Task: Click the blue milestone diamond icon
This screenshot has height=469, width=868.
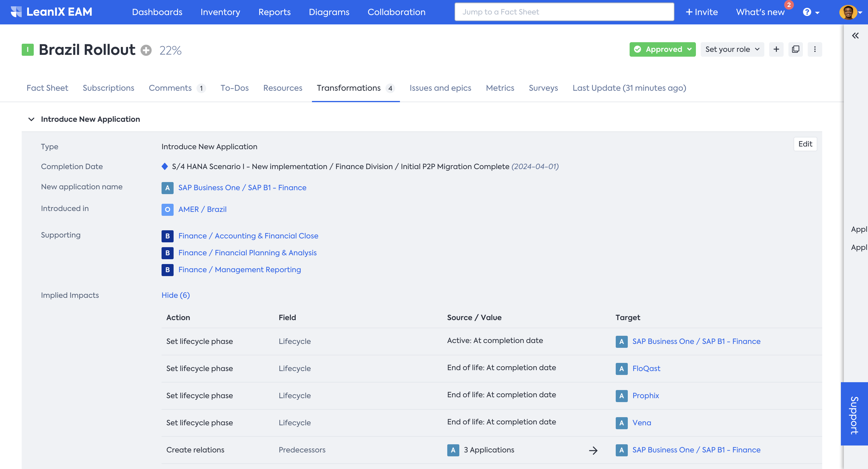Action: (x=165, y=166)
